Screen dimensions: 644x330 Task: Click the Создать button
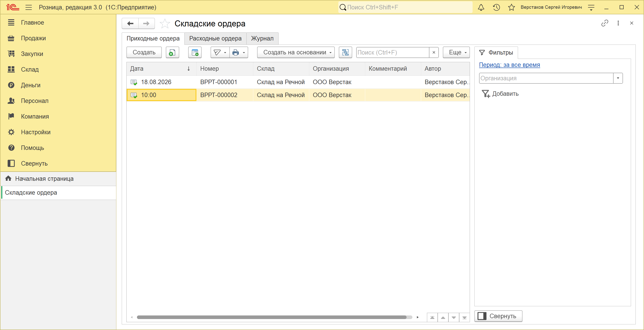click(144, 52)
